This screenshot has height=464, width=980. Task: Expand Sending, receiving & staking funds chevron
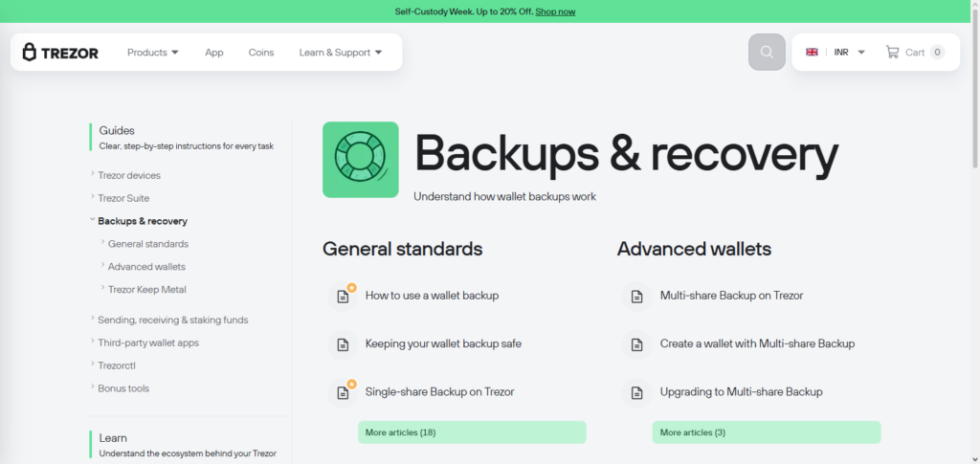[x=93, y=319]
